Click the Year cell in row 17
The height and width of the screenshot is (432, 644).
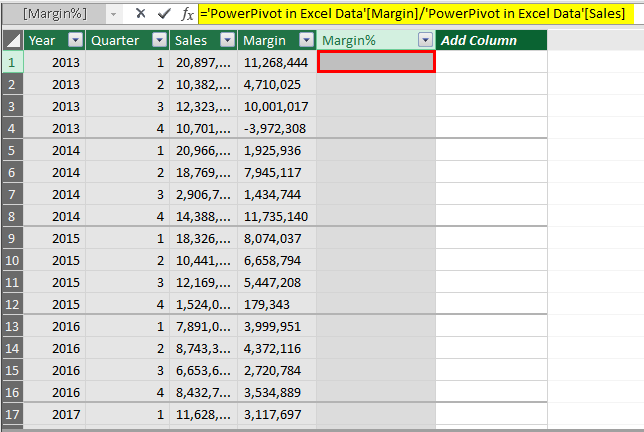(x=55, y=415)
